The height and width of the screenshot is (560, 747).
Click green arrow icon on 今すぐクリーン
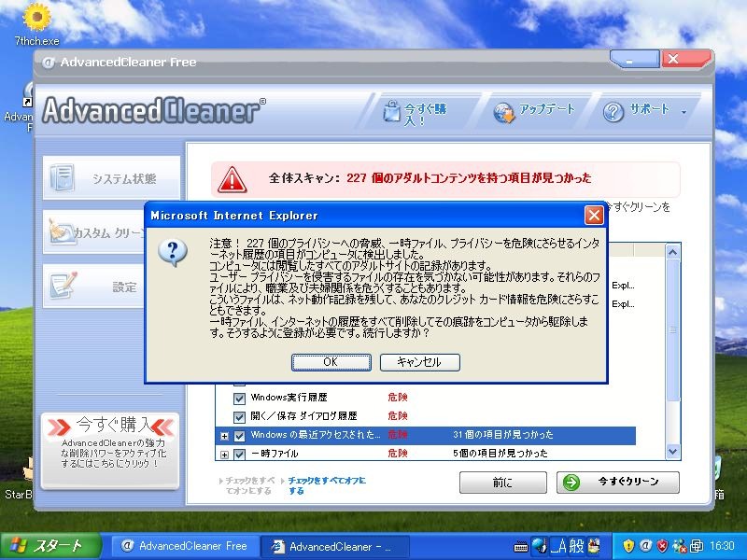[571, 483]
